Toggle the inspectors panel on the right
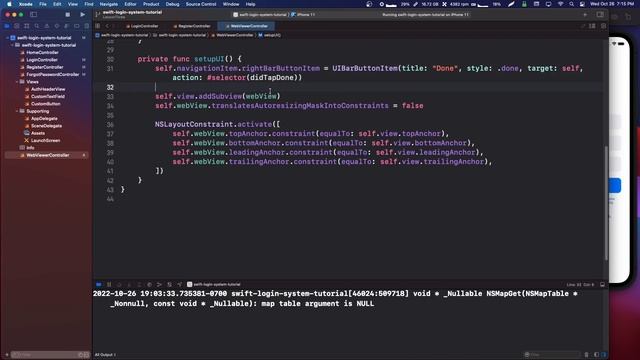 (x=600, y=15)
